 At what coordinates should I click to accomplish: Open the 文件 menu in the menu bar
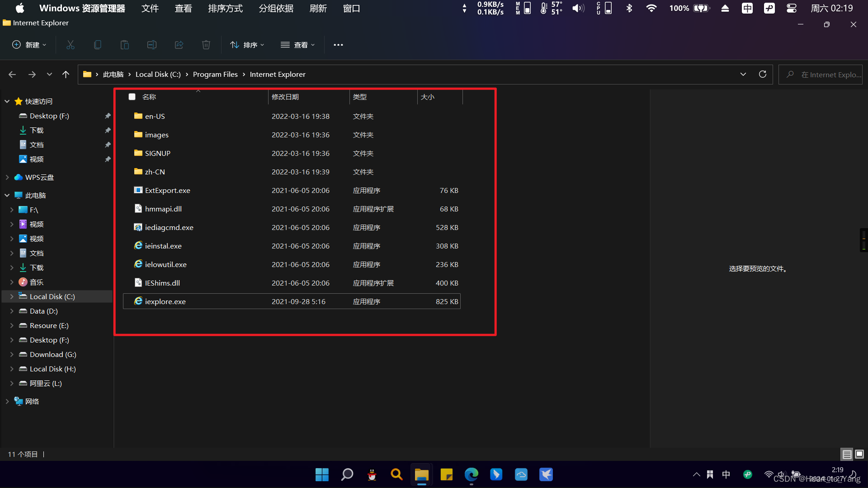(x=150, y=8)
